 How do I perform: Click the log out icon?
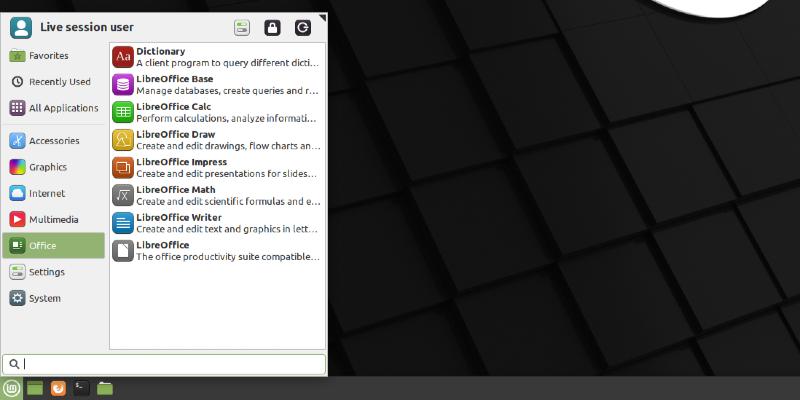(x=303, y=28)
